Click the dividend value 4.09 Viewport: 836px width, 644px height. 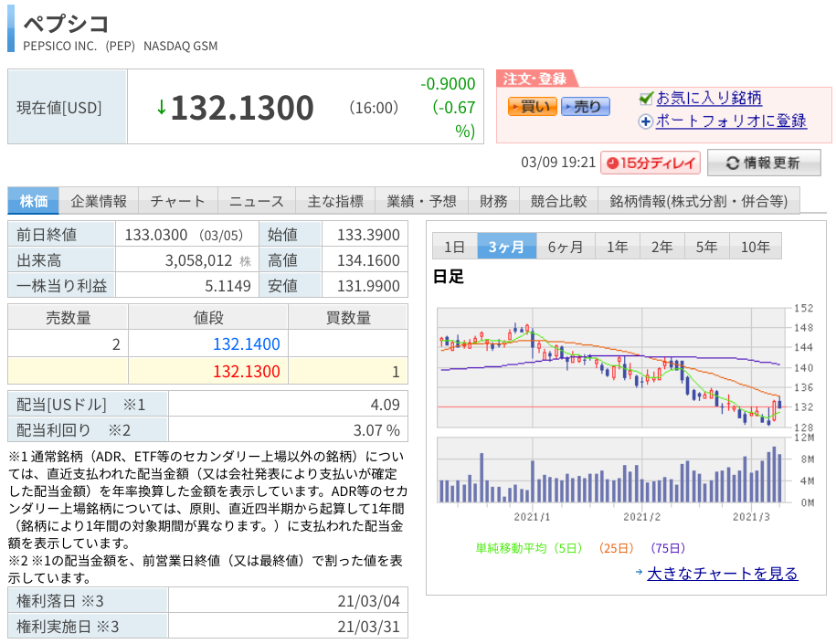pos(385,405)
